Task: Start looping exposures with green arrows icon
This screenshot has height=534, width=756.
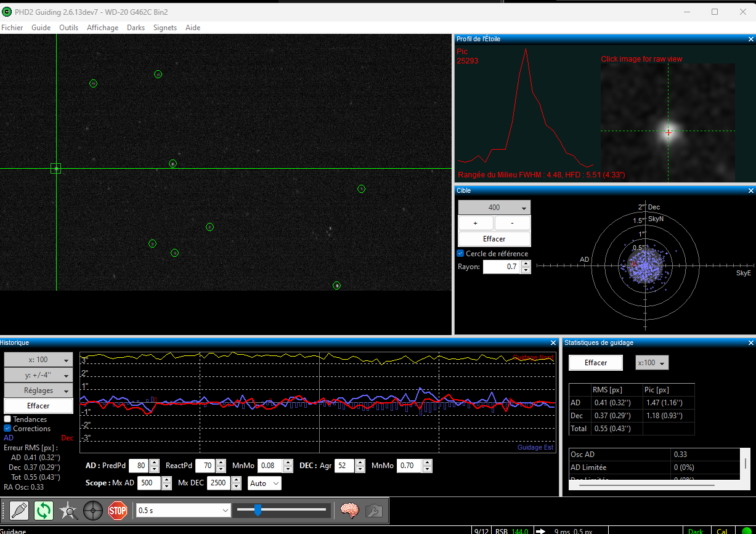Action: click(44, 510)
